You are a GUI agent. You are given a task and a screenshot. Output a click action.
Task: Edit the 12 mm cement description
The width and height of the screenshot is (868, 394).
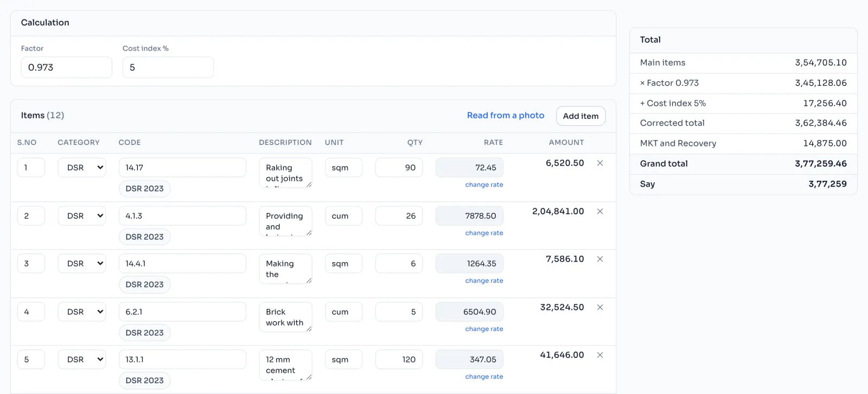coord(285,365)
